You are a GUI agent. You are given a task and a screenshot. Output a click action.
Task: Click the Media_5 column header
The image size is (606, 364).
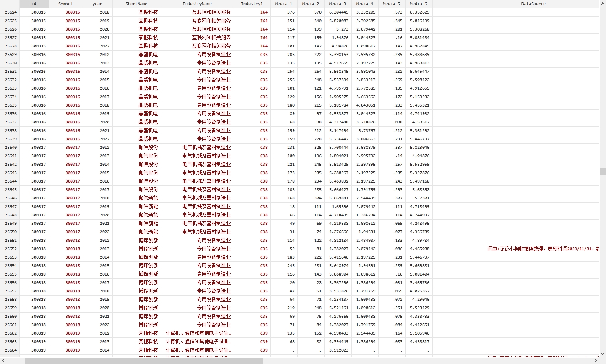(392, 4)
